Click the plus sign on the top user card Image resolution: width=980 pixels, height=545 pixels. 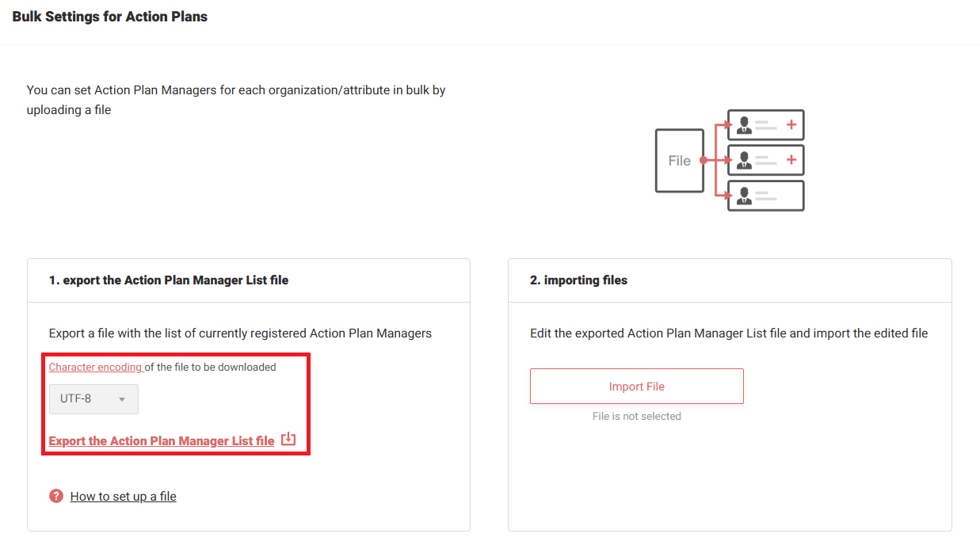(790, 125)
